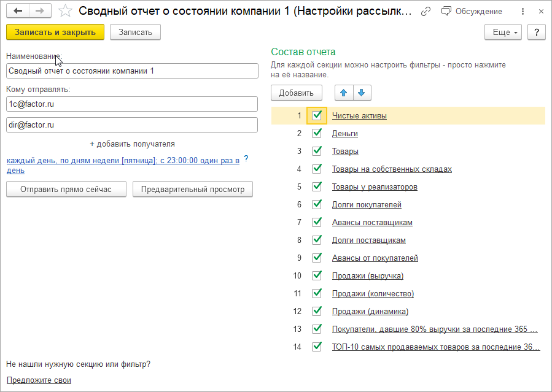
Task: Move the selected section down
Action: (361, 93)
